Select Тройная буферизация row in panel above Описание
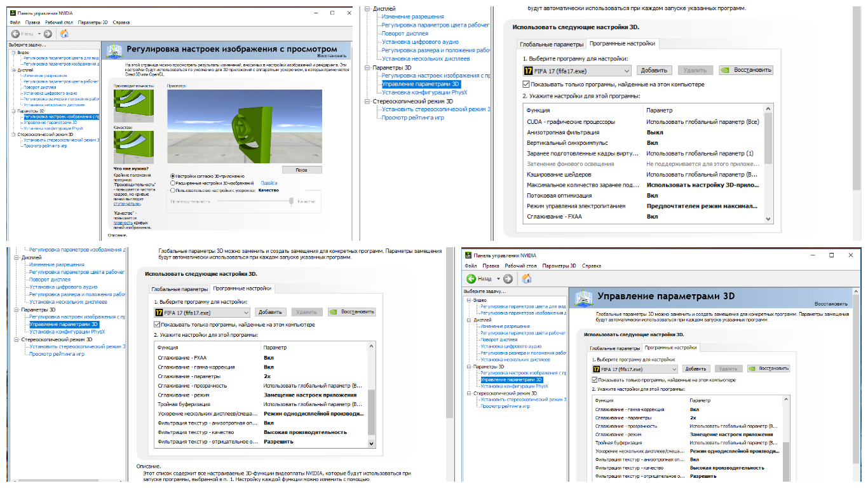 coord(261,404)
